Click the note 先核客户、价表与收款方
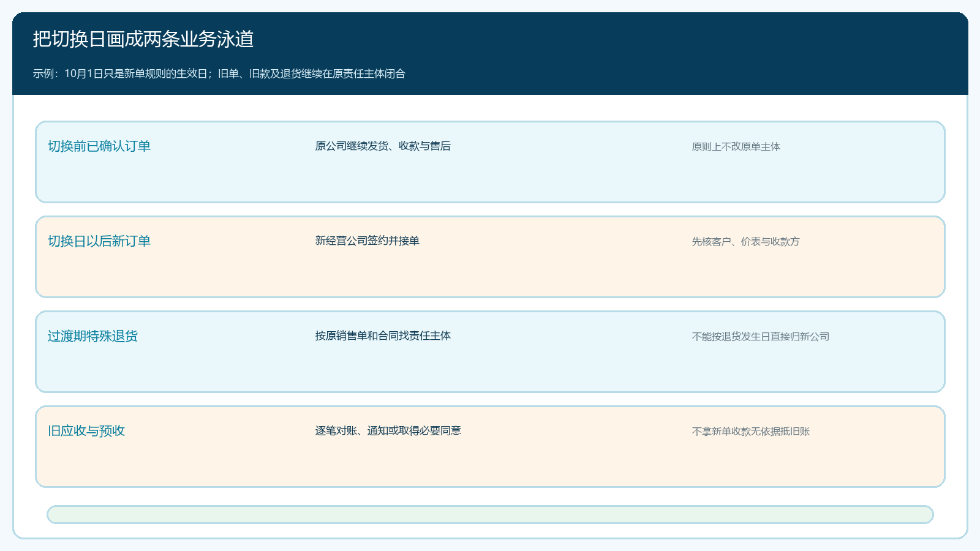 click(x=746, y=242)
